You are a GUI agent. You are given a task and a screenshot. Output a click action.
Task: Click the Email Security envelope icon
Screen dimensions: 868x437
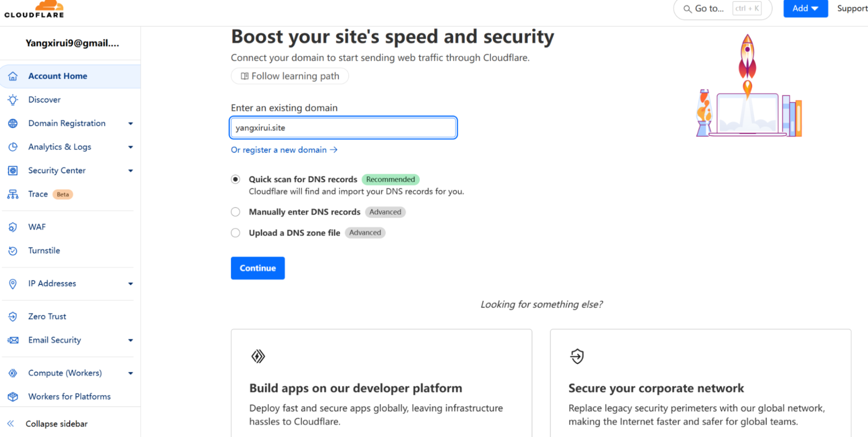coord(13,340)
